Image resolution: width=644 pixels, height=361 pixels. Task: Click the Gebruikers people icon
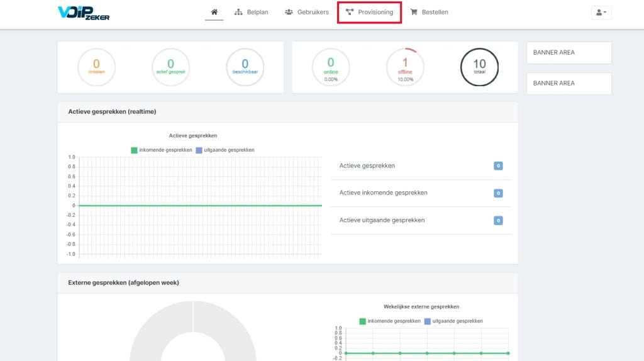point(289,12)
